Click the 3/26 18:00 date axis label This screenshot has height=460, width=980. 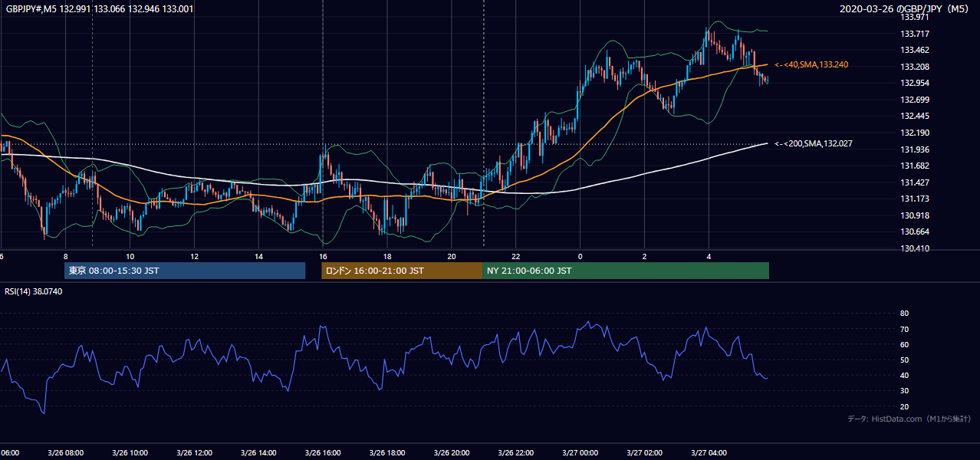tap(387, 453)
